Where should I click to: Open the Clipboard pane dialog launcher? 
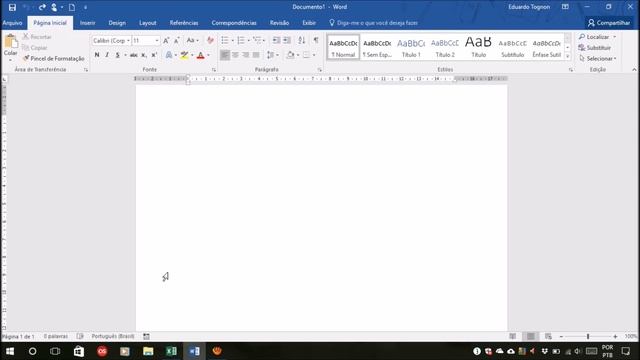[86, 70]
